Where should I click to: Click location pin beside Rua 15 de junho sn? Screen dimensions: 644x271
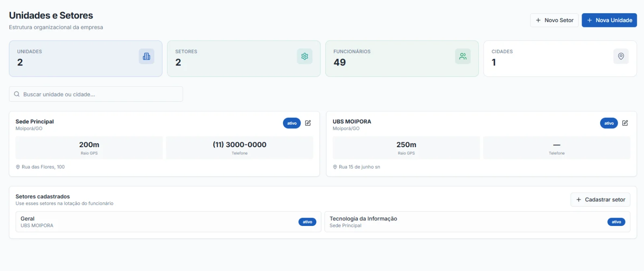pos(335,167)
